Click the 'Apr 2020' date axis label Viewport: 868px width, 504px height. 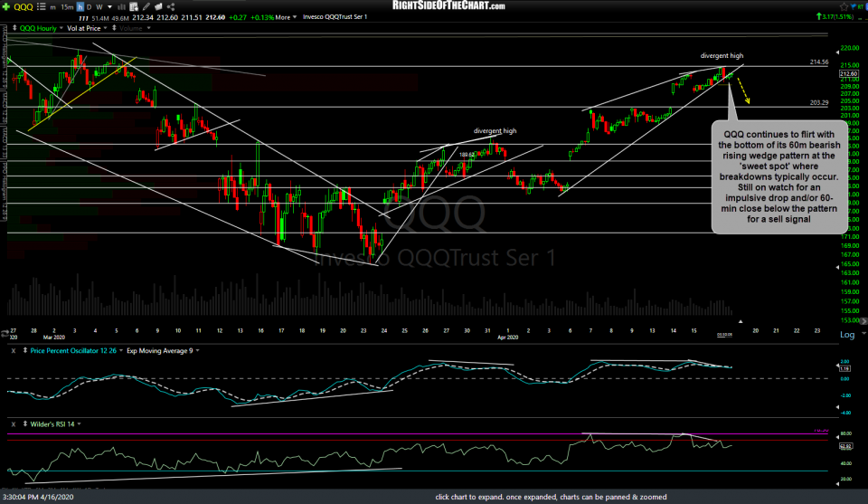click(x=507, y=337)
